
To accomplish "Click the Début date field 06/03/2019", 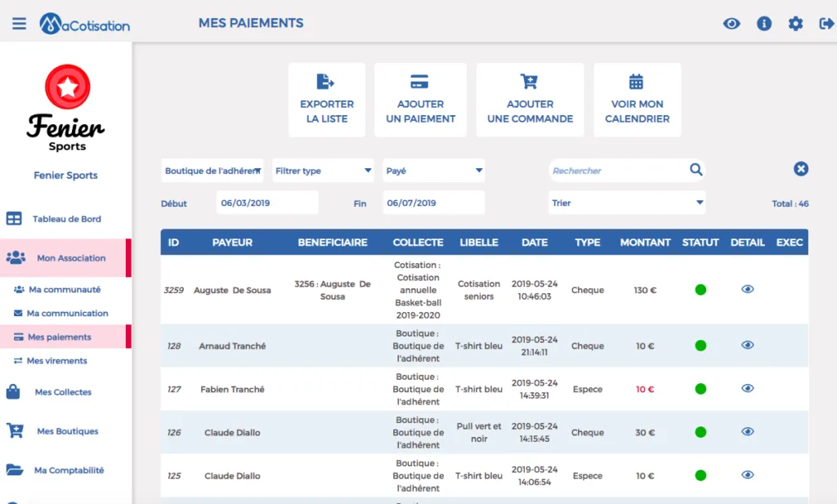I will [267, 203].
